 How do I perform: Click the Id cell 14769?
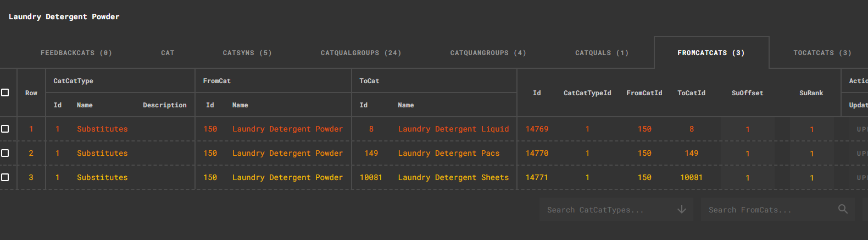tap(537, 129)
